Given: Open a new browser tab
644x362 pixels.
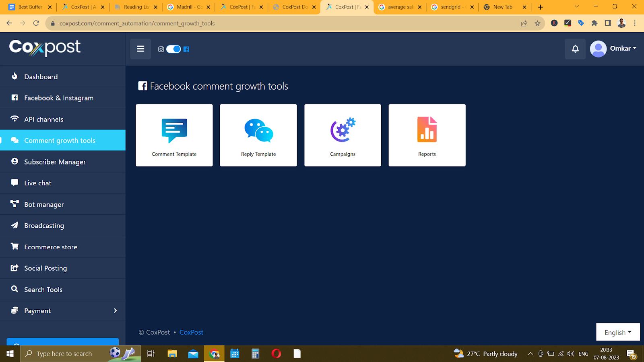Looking at the screenshot, I should (541, 7).
